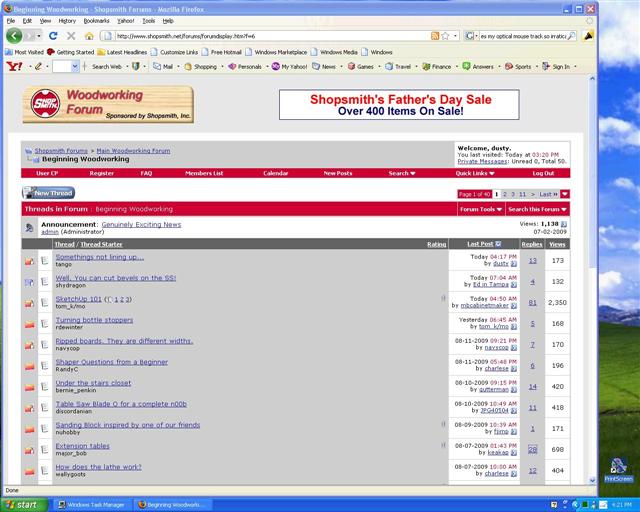The image size is (640, 512).
Task: Click the Yahoo! logo in the toolbar
Action: point(14,66)
